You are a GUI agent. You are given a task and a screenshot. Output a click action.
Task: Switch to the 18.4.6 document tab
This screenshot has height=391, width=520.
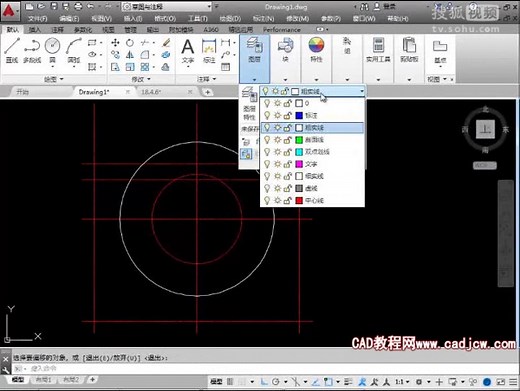(151, 92)
